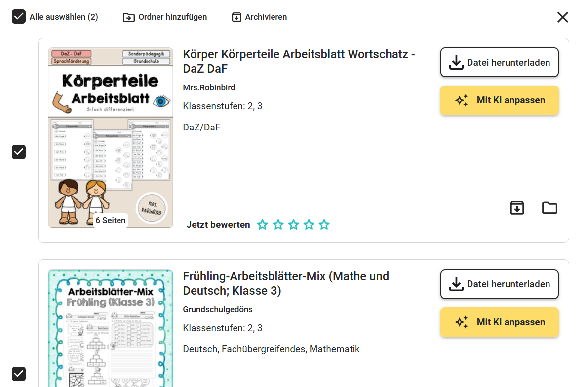Click the Ordner hinzufügen folder icon
Image resolution: width=588 pixels, height=387 pixels.
click(129, 17)
